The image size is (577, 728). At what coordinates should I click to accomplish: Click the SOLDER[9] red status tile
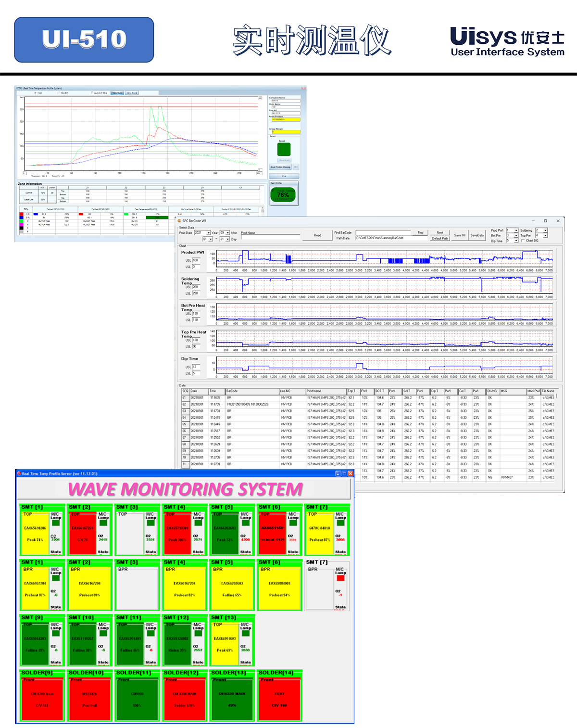pos(42,699)
